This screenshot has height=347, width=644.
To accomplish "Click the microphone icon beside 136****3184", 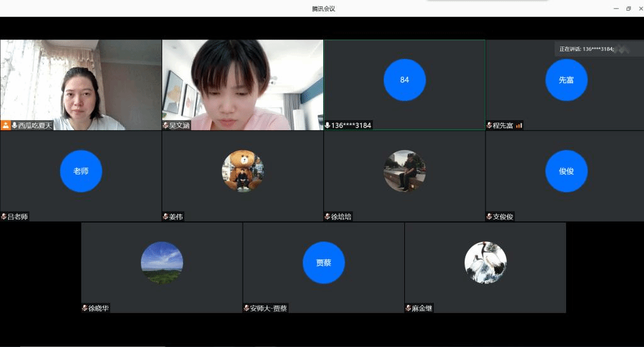I will [328, 125].
